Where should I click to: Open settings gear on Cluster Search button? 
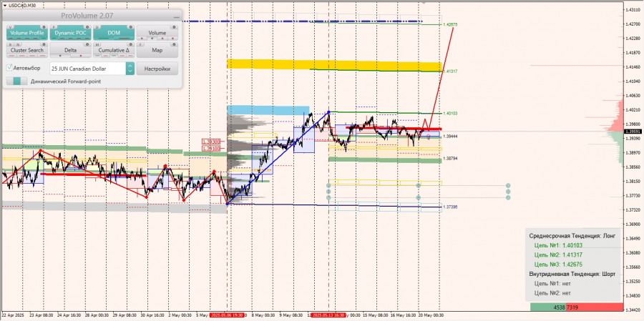(x=44, y=44)
